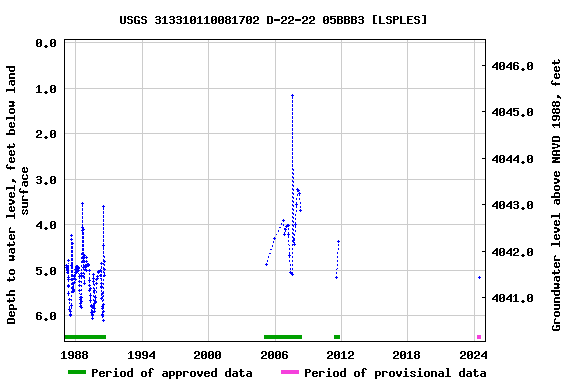Click the isolated 2024 data point
576x384 pixels.
point(479,277)
